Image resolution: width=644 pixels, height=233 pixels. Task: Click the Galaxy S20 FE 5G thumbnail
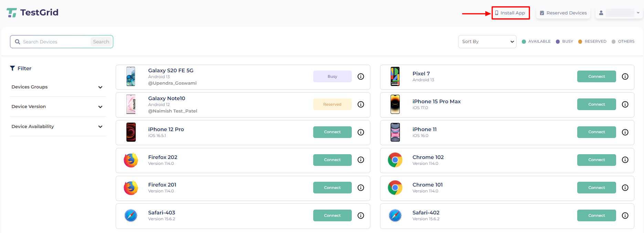click(131, 76)
